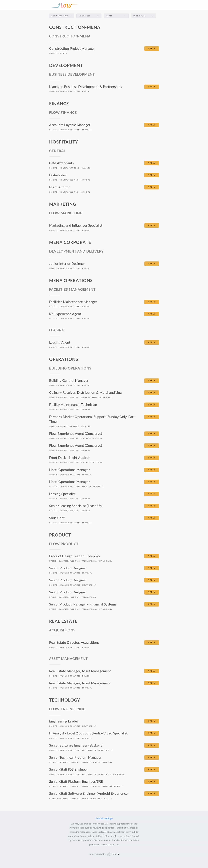This screenshot has height=868, width=208.
Task: Apply to the Dishwasher position
Action: [151, 175]
